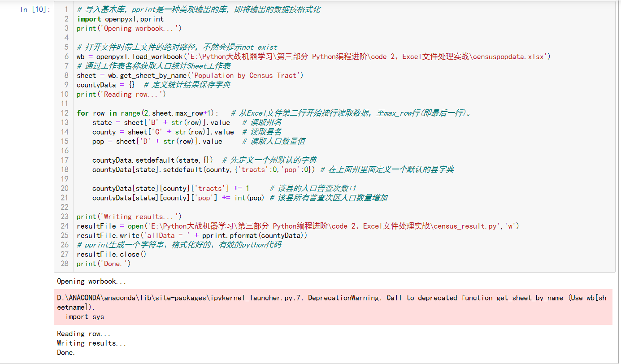Click the 'Opening worbook...' output line

coord(91,282)
